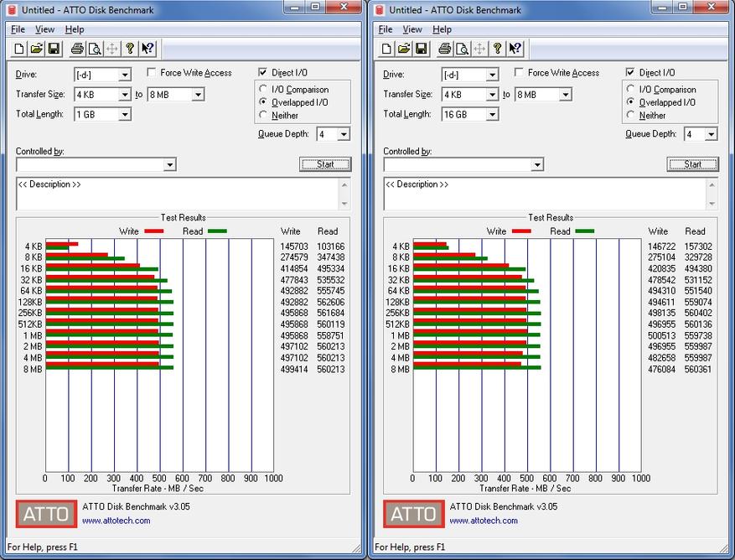This screenshot has height=560, width=735.
Task: Click the question mark About icon, left window
Action: coord(130,49)
